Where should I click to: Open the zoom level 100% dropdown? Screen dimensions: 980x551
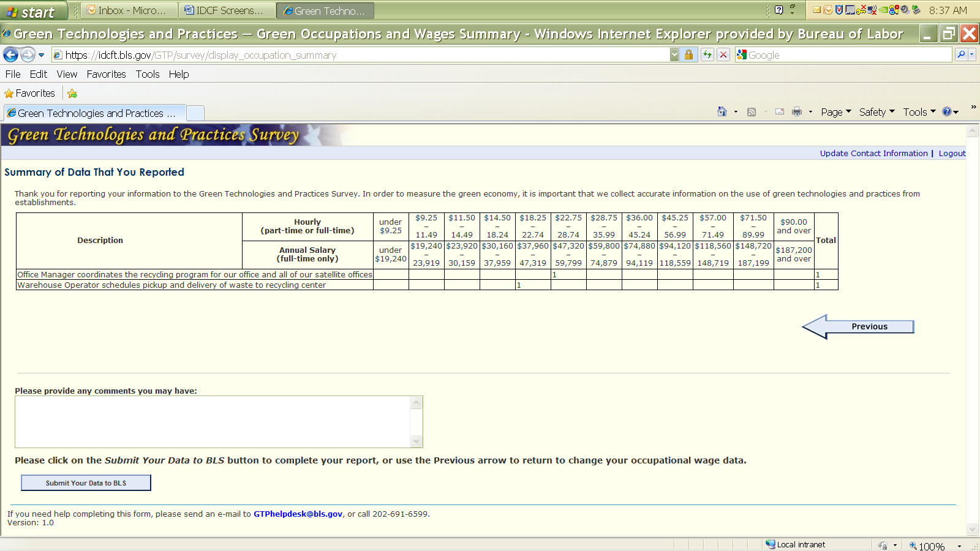959,545
